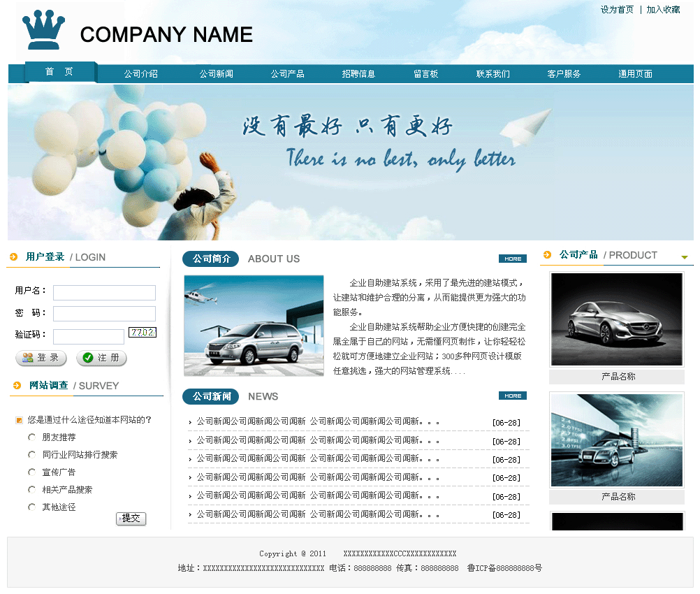Select the 朋友推荐 radio option
This screenshot has height=594, width=700.
(31, 437)
